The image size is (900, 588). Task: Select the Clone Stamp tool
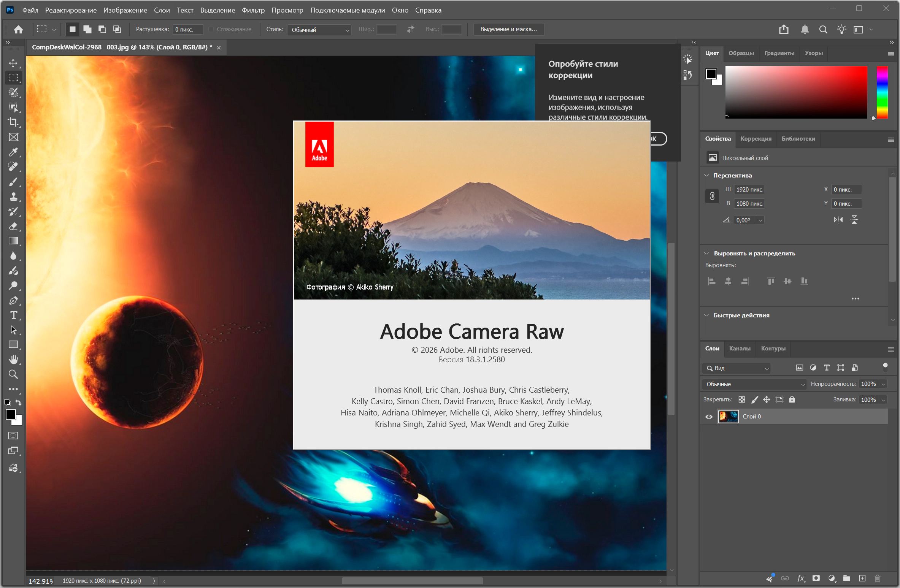(x=13, y=197)
